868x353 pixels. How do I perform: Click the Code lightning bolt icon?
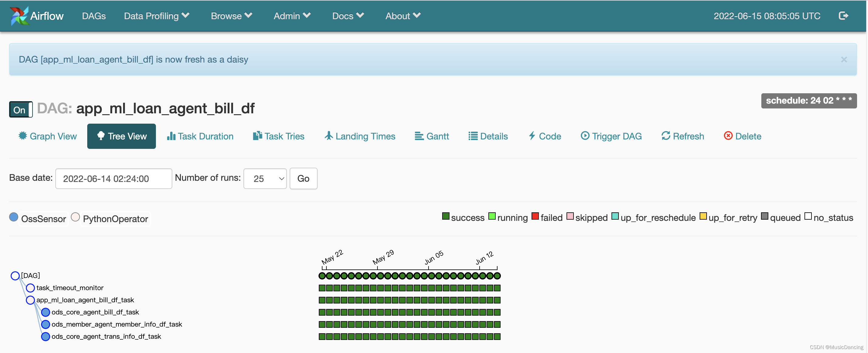coord(532,136)
